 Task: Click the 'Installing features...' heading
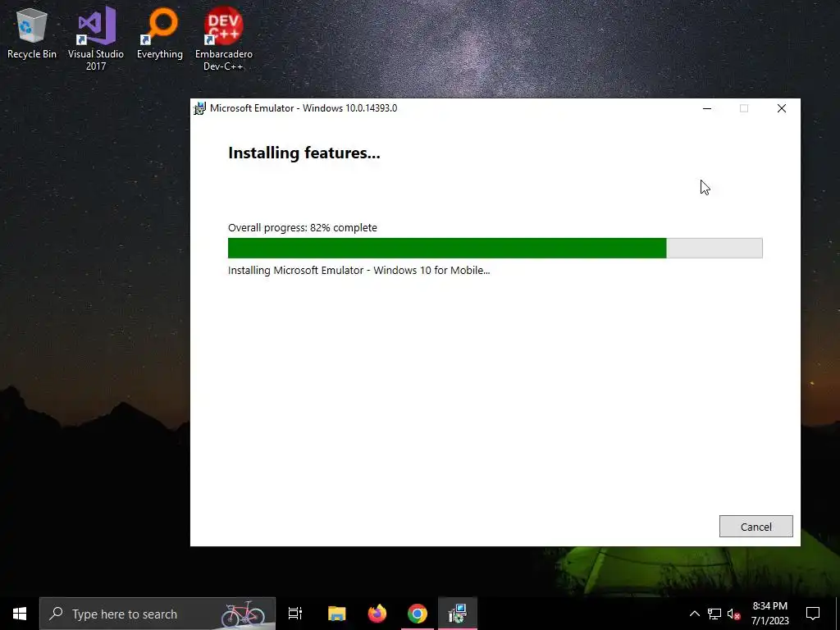tap(304, 153)
